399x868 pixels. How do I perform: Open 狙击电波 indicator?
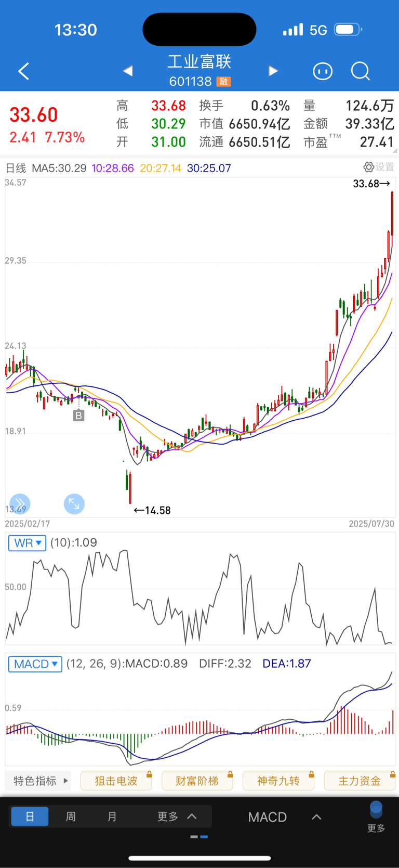(116, 781)
